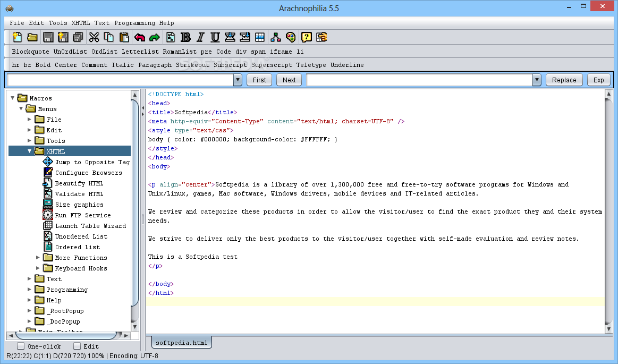Redo with the green arrow icon
The width and height of the screenshot is (618, 364).
click(155, 37)
